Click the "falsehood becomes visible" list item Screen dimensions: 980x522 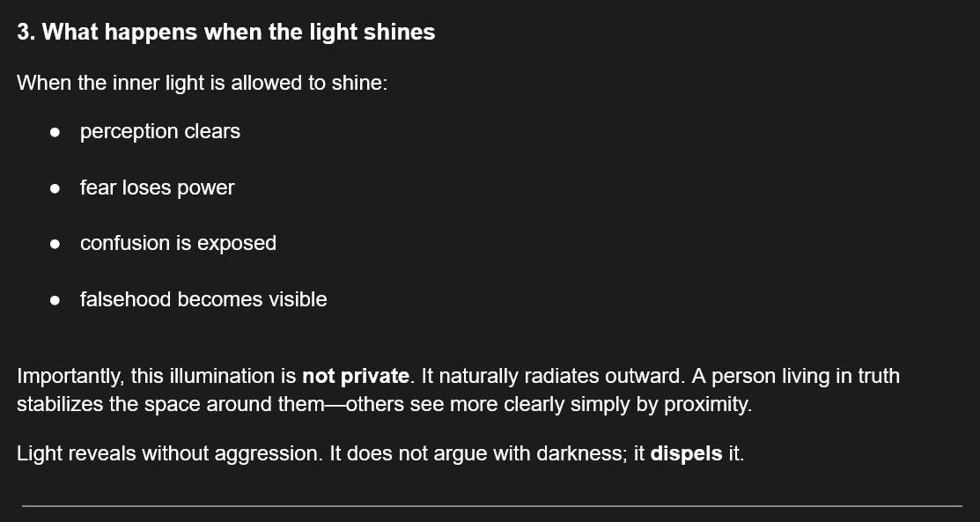[x=203, y=299]
